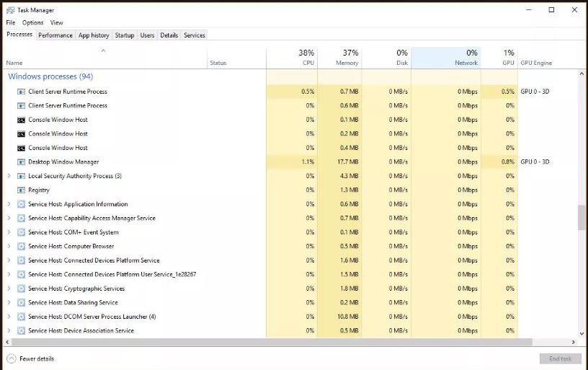Click the Connected Devices Platform User Service_1e28267 icon

(x=22, y=275)
